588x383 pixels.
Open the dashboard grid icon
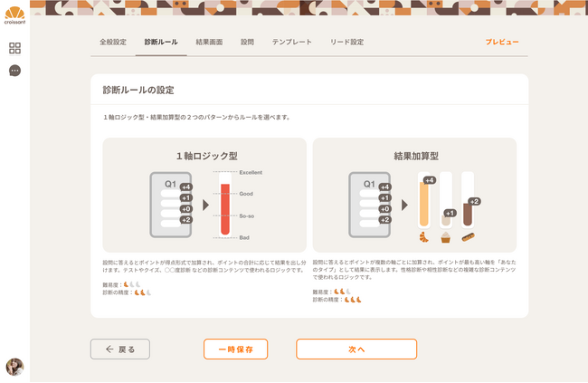14,48
